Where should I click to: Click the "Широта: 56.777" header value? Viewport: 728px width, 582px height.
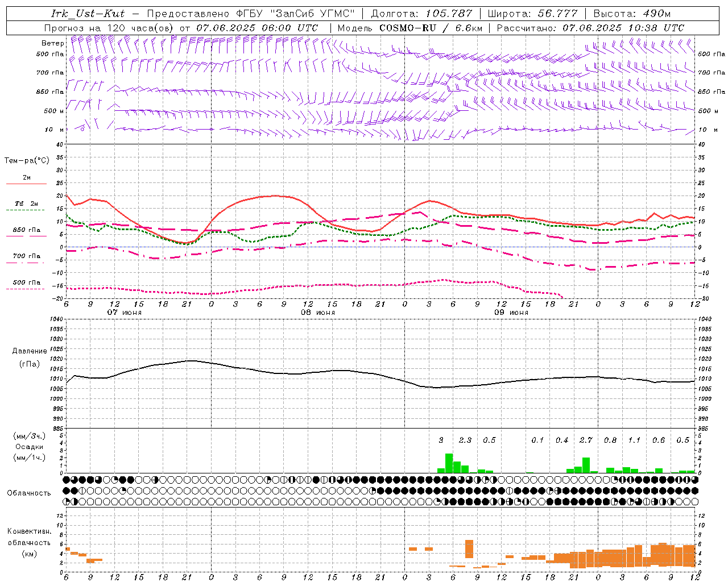tap(532, 14)
